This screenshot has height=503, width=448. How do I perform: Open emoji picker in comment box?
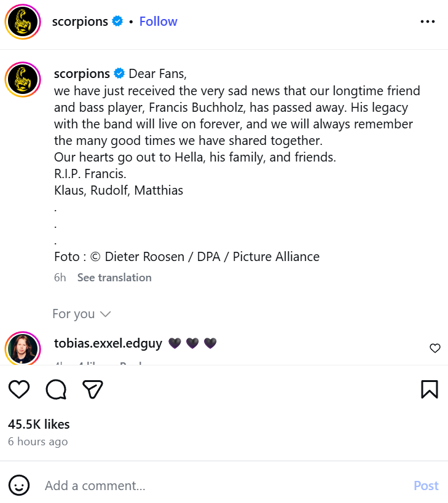pos(19,486)
